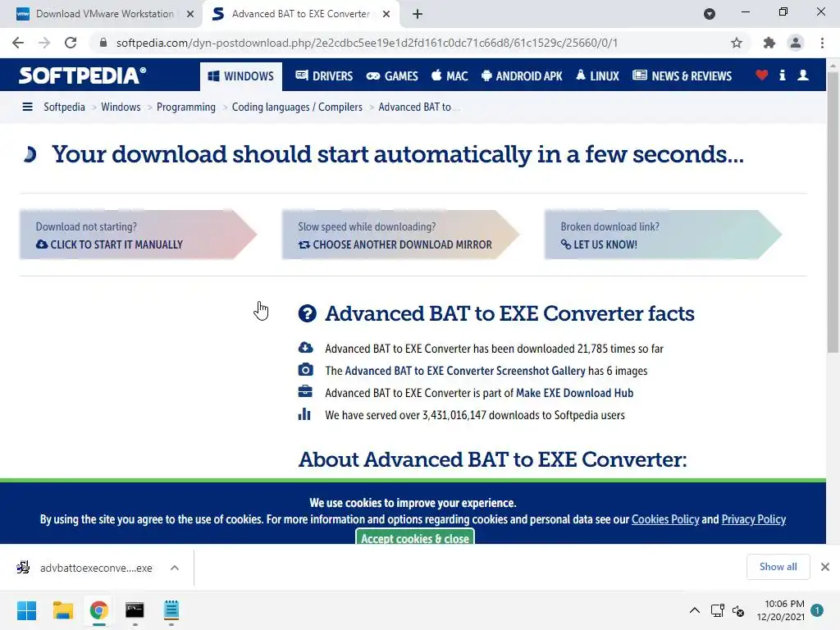Viewport: 840px width, 630px height.
Task: Open a new browser tab
Action: pyautogui.click(x=418, y=14)
